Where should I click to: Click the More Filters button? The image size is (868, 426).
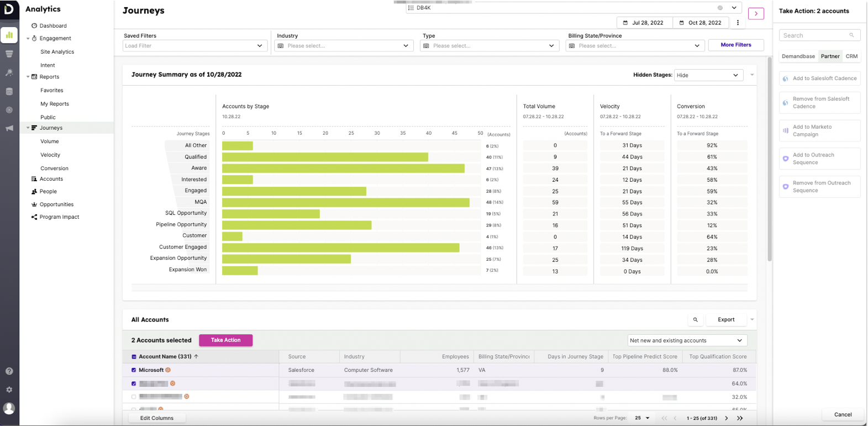coord(735,45)
